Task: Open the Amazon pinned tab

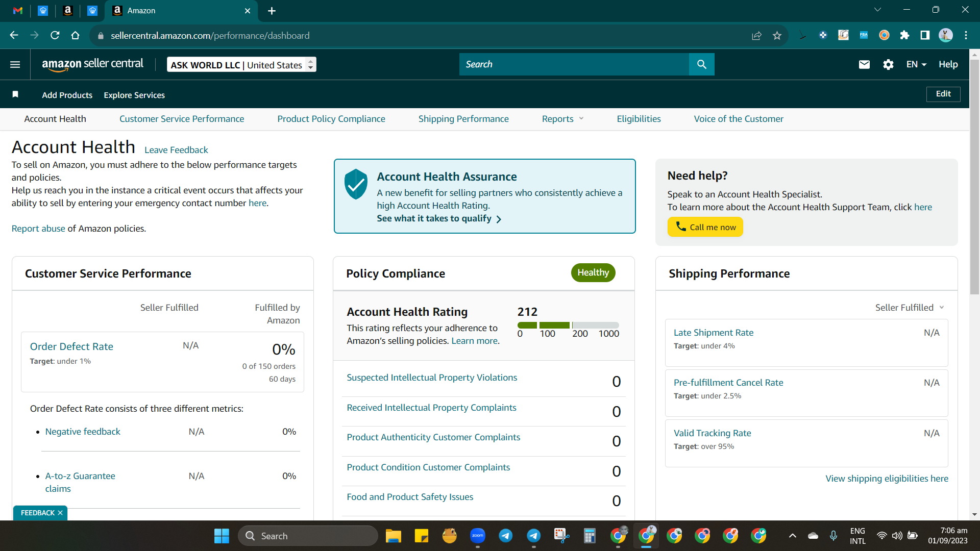Action: pos(67,11)
